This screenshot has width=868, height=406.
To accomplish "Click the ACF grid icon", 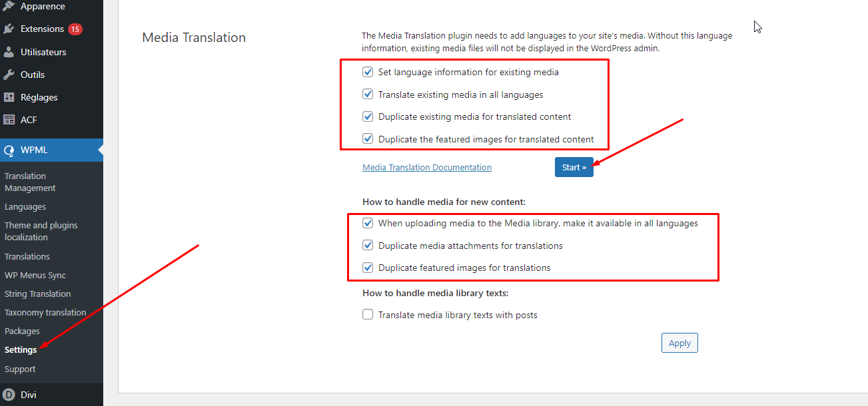I will point(9,120).
